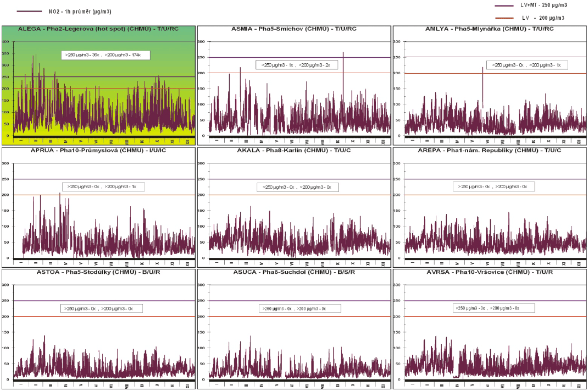Select the exceedance count box in ASMIA chart
Image resolution: width=588 pixels, height=391 pixels.
[x=296, y=65]
